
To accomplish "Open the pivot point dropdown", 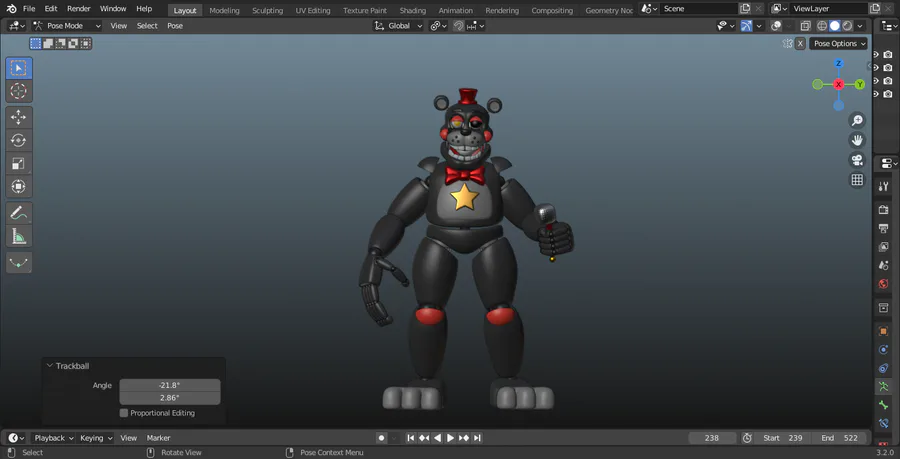I will coord(439,26).
